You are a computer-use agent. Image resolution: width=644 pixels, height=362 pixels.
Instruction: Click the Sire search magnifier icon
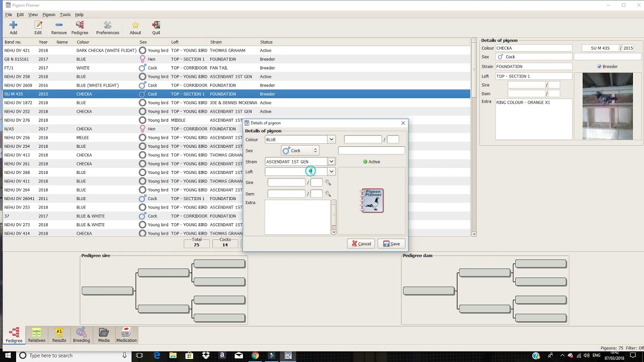[x=328, y=183]
